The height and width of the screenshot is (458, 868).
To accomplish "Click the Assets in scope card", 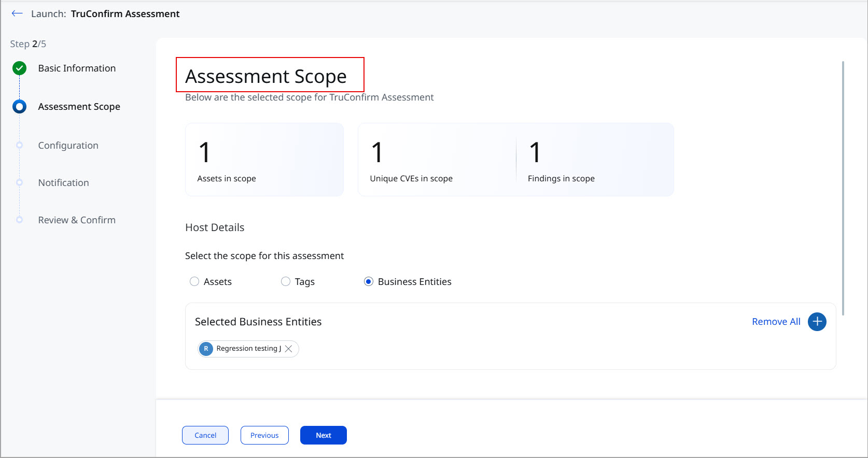I will (x=264, y=160).
